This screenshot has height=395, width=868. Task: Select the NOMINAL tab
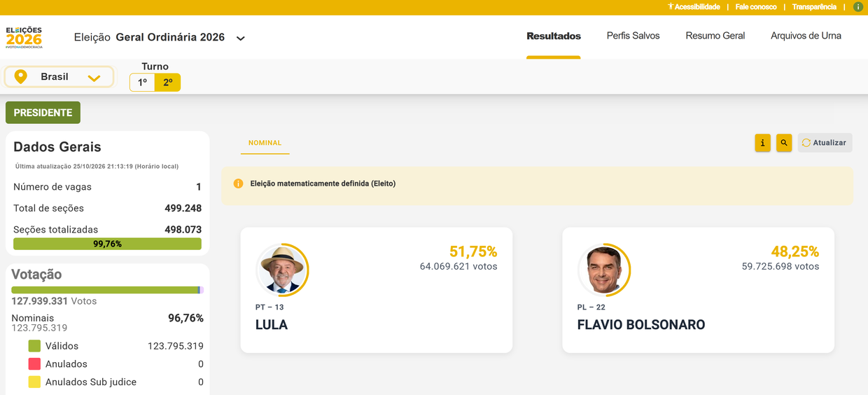pos(265,143)
